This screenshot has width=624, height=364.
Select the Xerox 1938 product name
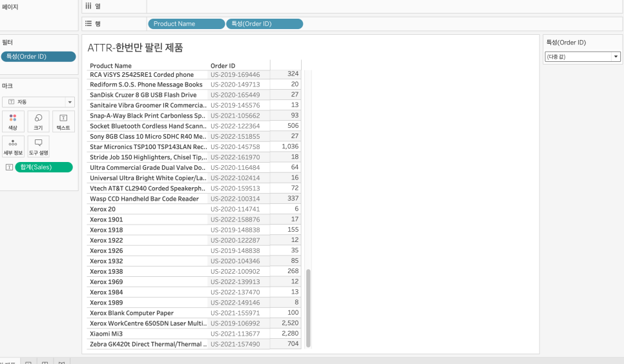(106, 271)
